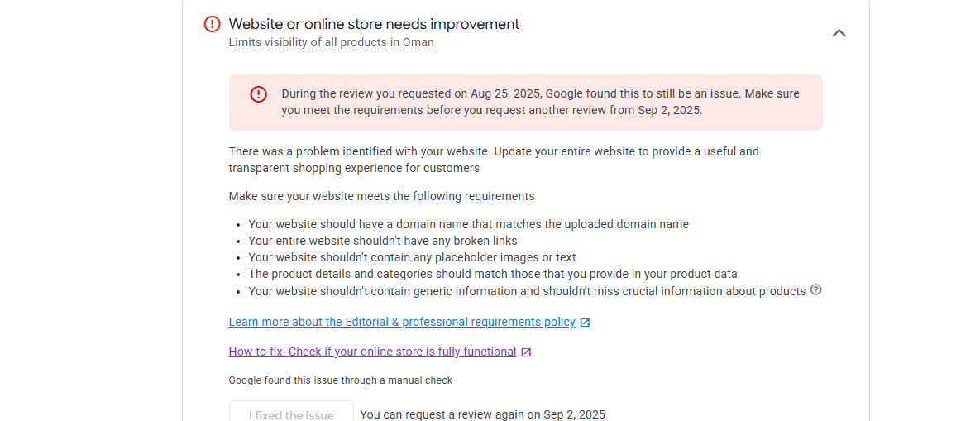
Task: Click the bullet about broken links
Action: [383, 241]
